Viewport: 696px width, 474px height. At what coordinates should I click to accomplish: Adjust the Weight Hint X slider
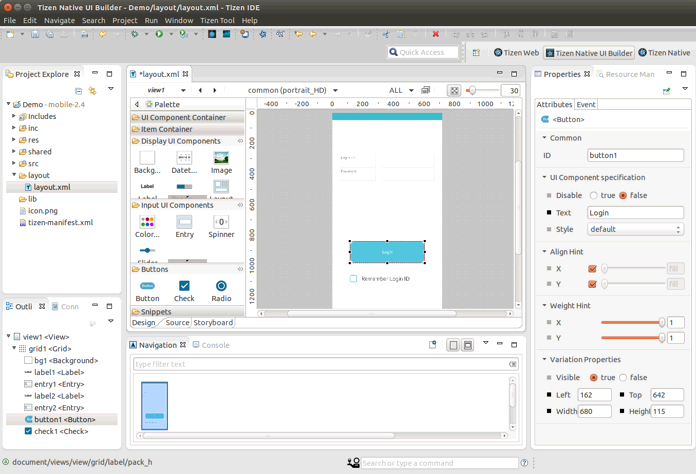pos(661,322)
